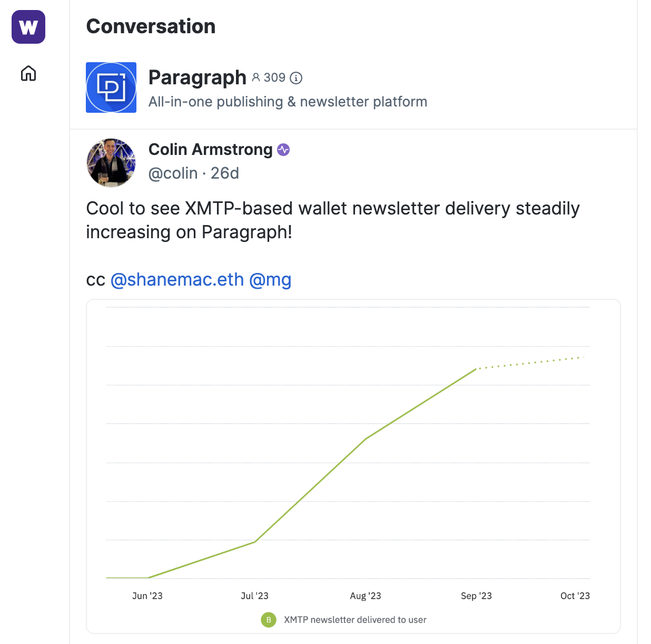Click the Oct '23 chart axis label
This screenshot has height=644, width=651.
pyautogui.click(x=575, y=596)
